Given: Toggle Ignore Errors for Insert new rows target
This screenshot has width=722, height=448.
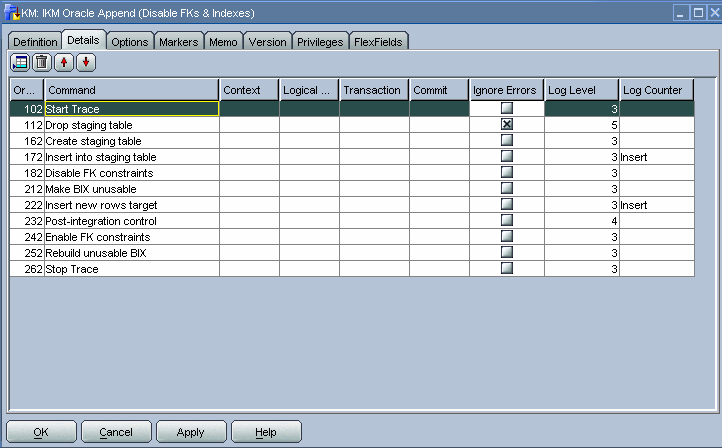Looking at the screenshot, I should (x=507, y=204).
